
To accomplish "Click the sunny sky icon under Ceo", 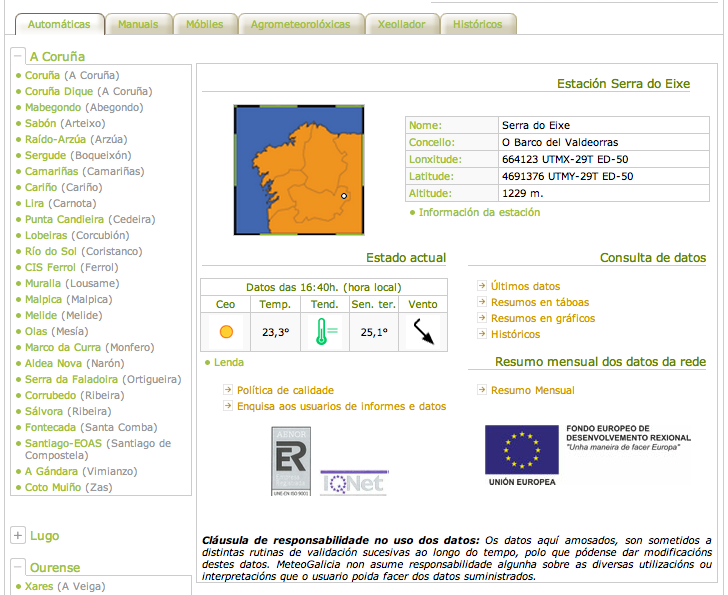I will click(226, 332).
